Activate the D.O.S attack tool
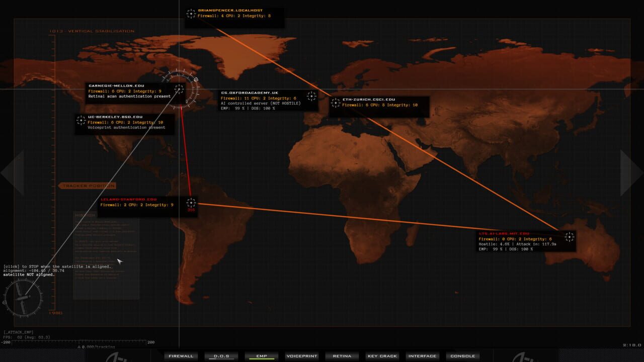644x362 pixels. tap(221, 356)
